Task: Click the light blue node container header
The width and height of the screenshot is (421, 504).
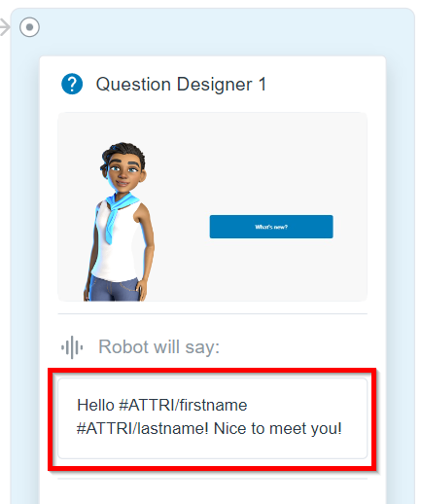Action: pos(212,31)
